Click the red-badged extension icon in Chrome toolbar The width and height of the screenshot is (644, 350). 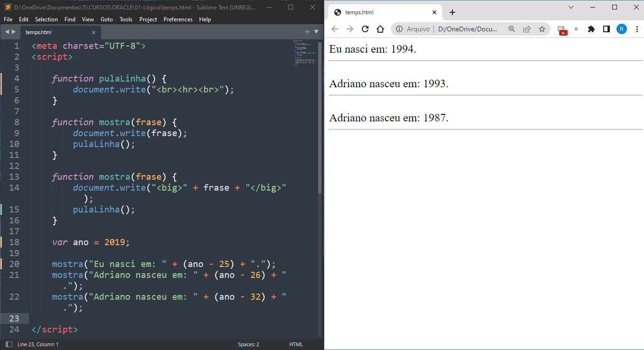coord(562,30)
